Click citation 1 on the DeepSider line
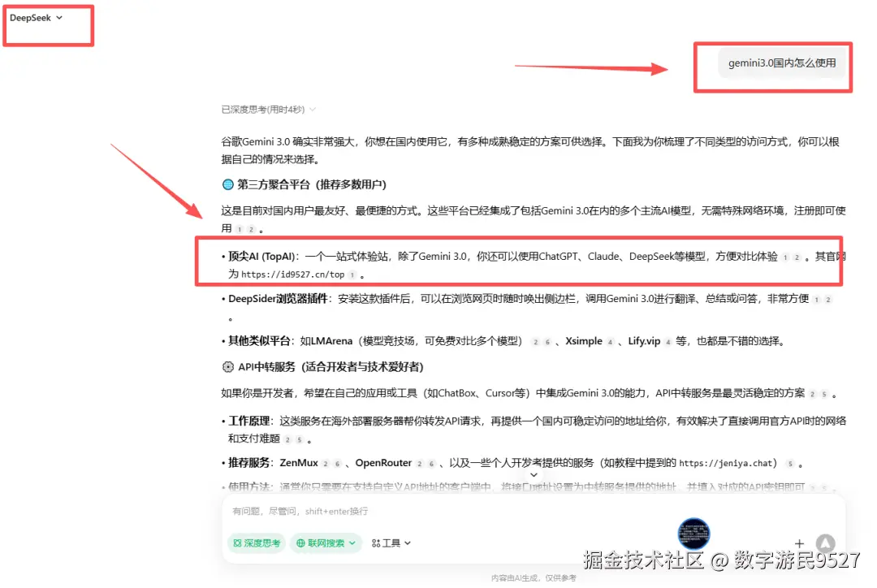The height and width of the screenshot is (588, 877). tap(817, 300)
